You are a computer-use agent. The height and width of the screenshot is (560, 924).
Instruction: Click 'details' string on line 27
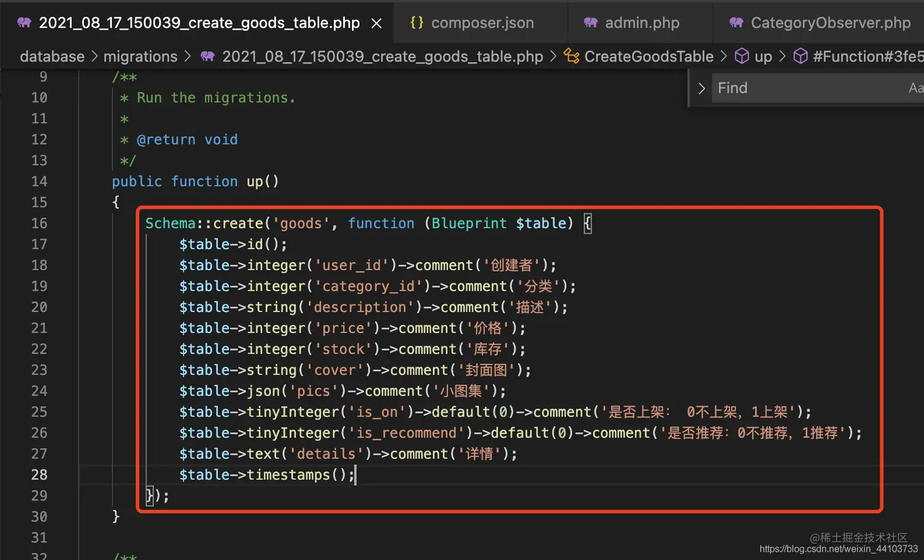pos(326,454)
